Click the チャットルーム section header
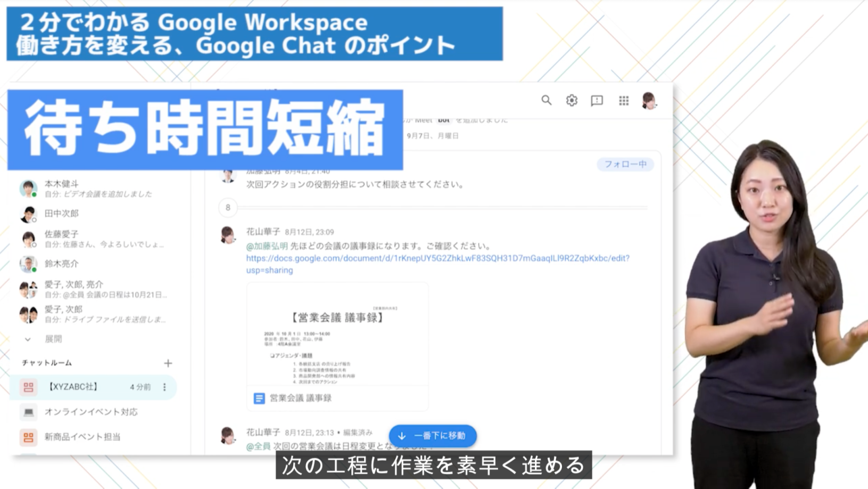This screenshot has width=868, height=489. (47, 363)
